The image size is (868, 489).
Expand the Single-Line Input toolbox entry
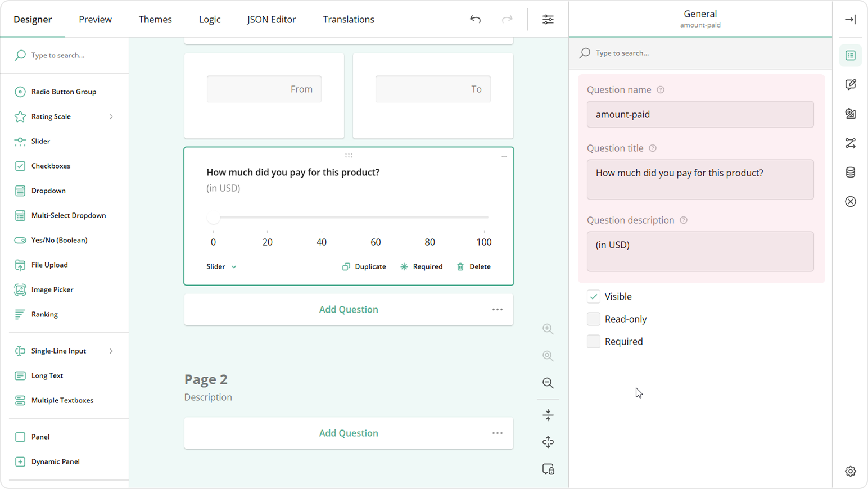(111, 351)
